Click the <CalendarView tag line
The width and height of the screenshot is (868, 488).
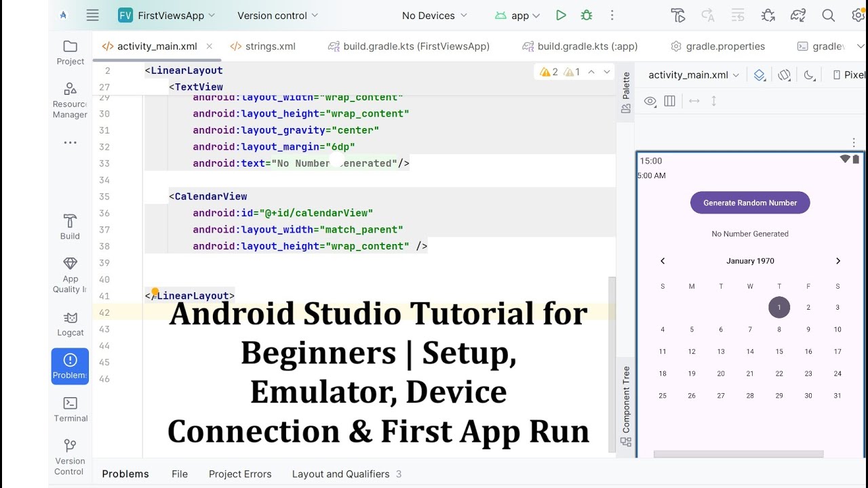(208, 197)
